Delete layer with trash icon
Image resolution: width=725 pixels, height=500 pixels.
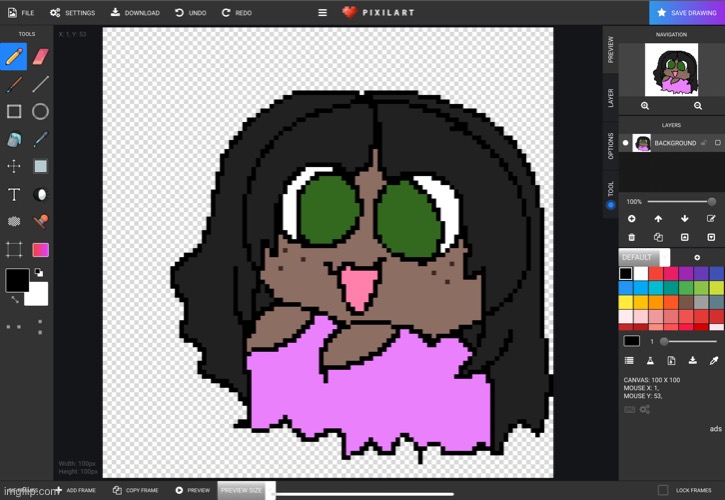click(x=632, y=237)
